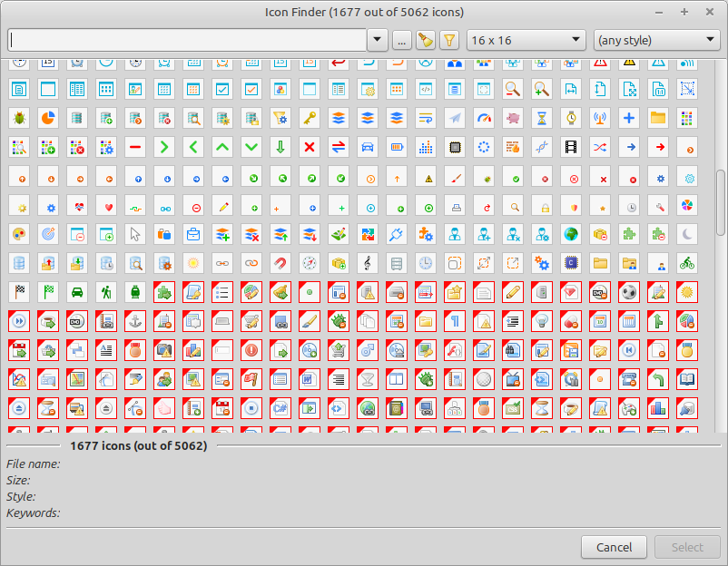728x566 pixels.
Task: Pick the cyclist on bike icon
Action: pos(687,263)
